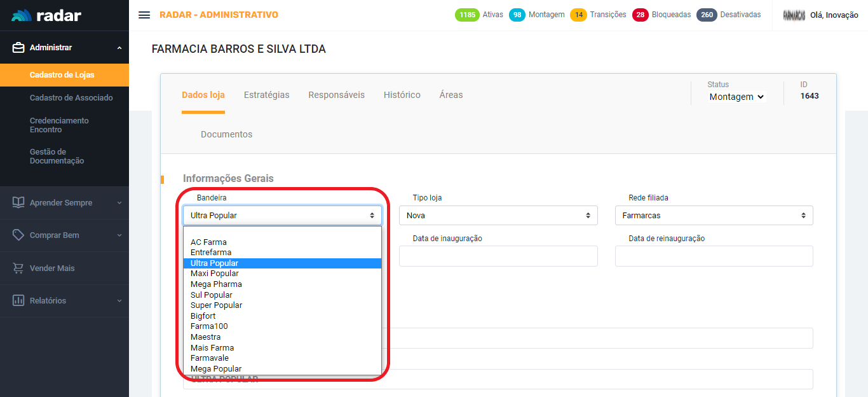Expand the Rede filiada dropdown
The height and width of the screenshot is (397, 868).
click(x=714, y=216)
